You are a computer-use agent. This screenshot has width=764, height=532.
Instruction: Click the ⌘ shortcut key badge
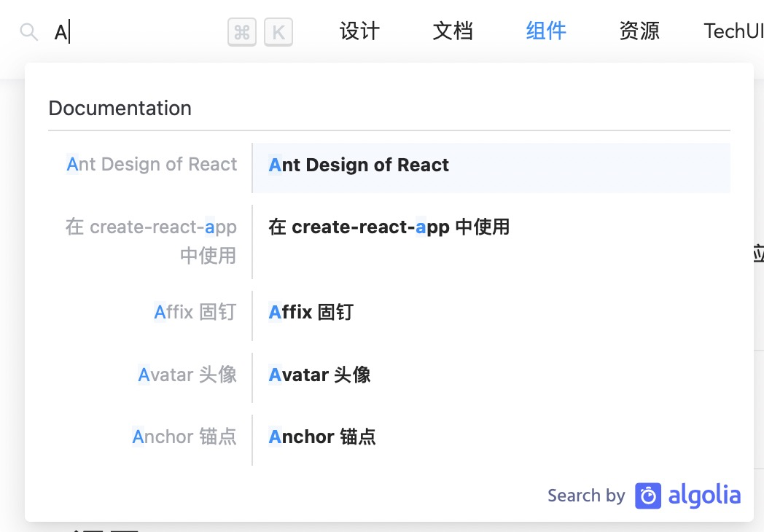click(242, 32)
